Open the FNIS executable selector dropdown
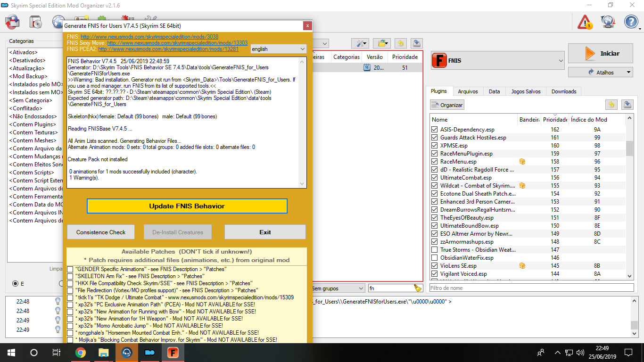The image size is (644, 362). click(x=497, y=61)
